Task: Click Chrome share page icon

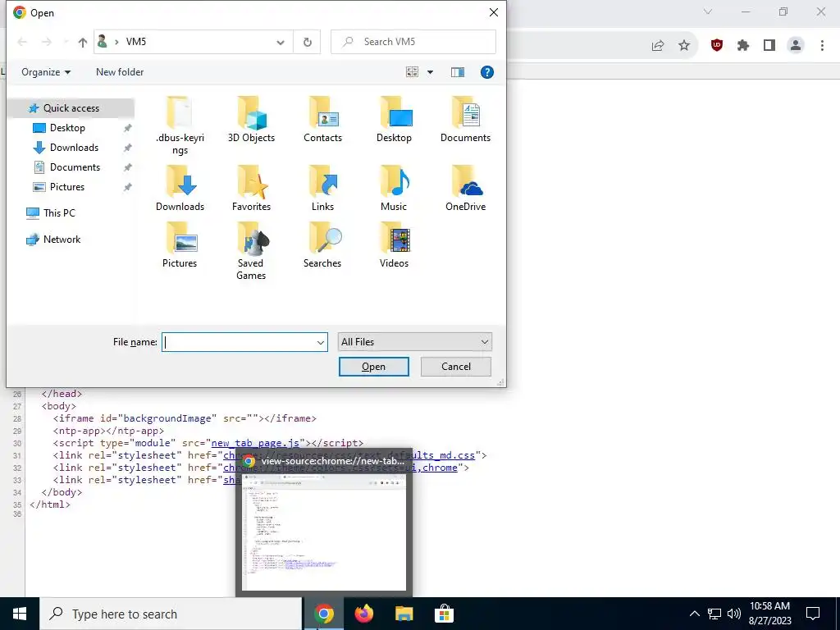Action: click(658, 46)
